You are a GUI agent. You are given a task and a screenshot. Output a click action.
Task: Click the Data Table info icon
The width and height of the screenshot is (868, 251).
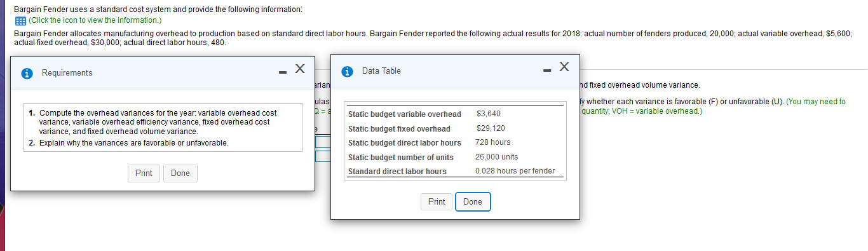(347, 71)
